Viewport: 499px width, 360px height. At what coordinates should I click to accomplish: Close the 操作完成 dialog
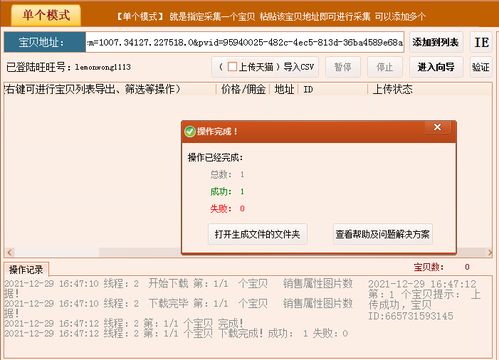click(437, 127)
